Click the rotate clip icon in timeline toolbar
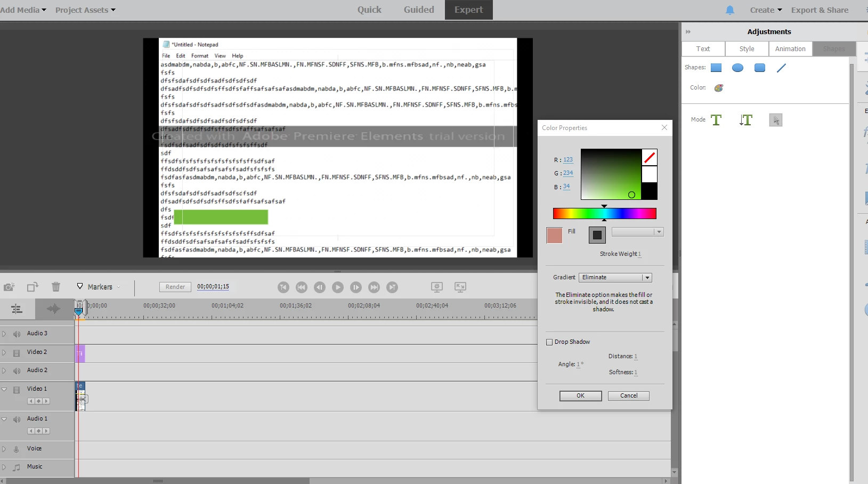Screen dimensions: 868x484 tap(33, 287)
